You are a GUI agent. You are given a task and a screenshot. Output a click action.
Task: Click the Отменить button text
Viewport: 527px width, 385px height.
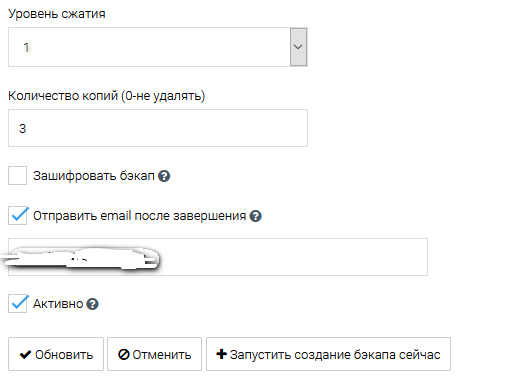(x=162, y=355)
